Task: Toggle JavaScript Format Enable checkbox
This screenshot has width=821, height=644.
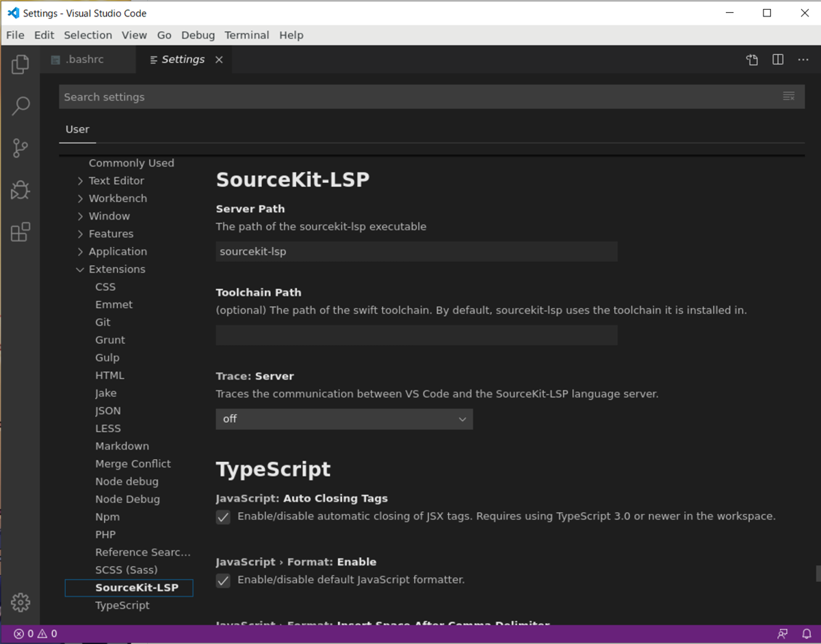Action: 223,580
